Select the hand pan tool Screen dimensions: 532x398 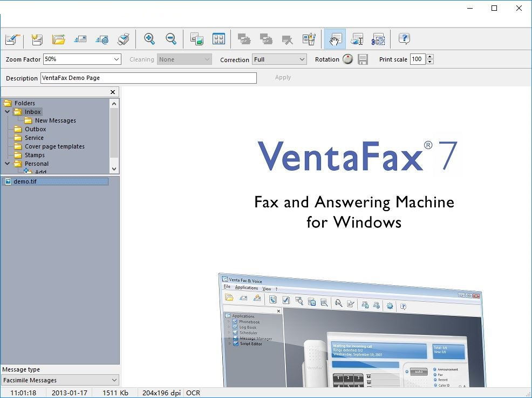click(x=335, y=39)
